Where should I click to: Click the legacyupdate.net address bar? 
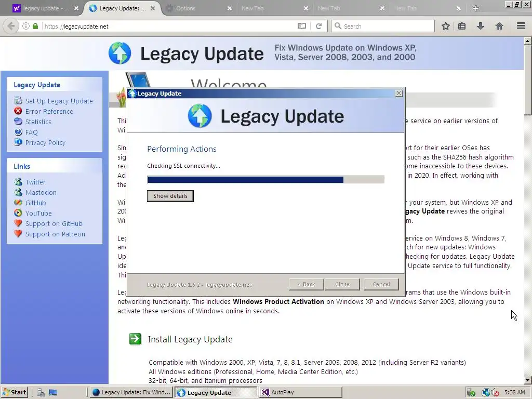[x=170, y=26]
